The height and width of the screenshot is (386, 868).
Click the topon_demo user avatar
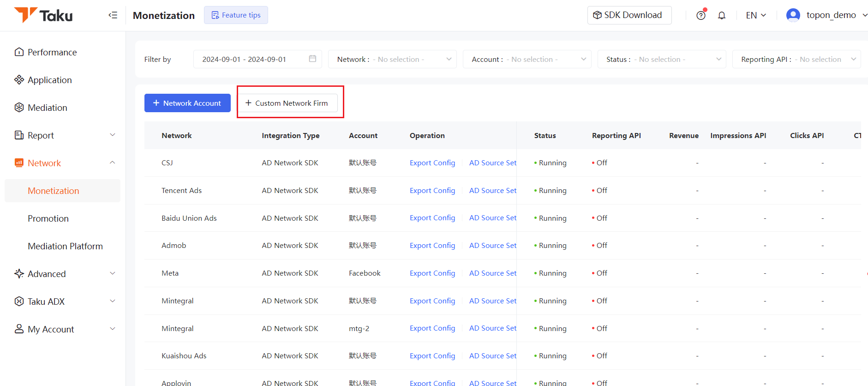point(793,15)
